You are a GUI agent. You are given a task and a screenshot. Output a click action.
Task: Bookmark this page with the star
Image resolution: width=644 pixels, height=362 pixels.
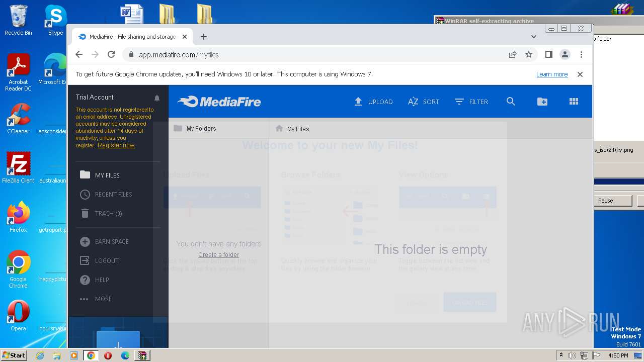(x=529, y=54)
